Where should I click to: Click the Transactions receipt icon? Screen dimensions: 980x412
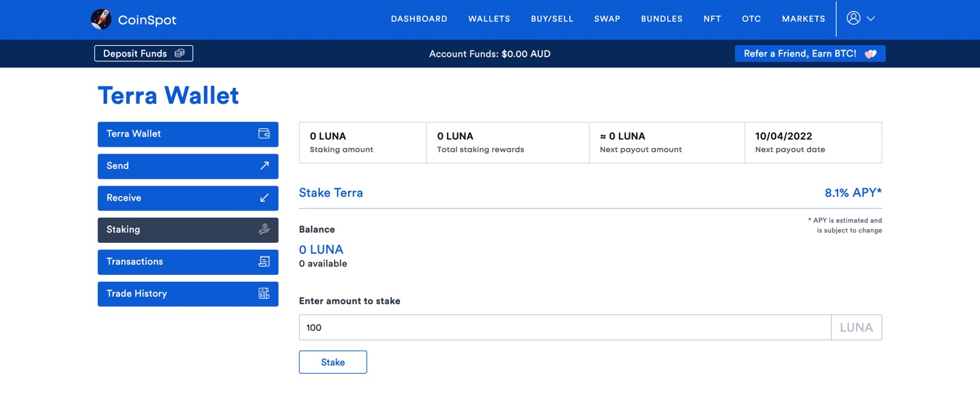point(264,261)
